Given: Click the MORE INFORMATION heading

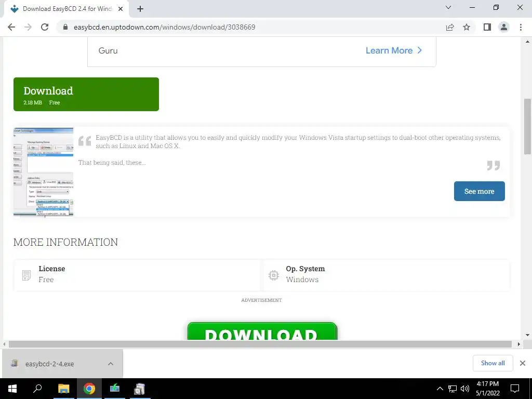Looking at the screenshot, I should (66, 242).
